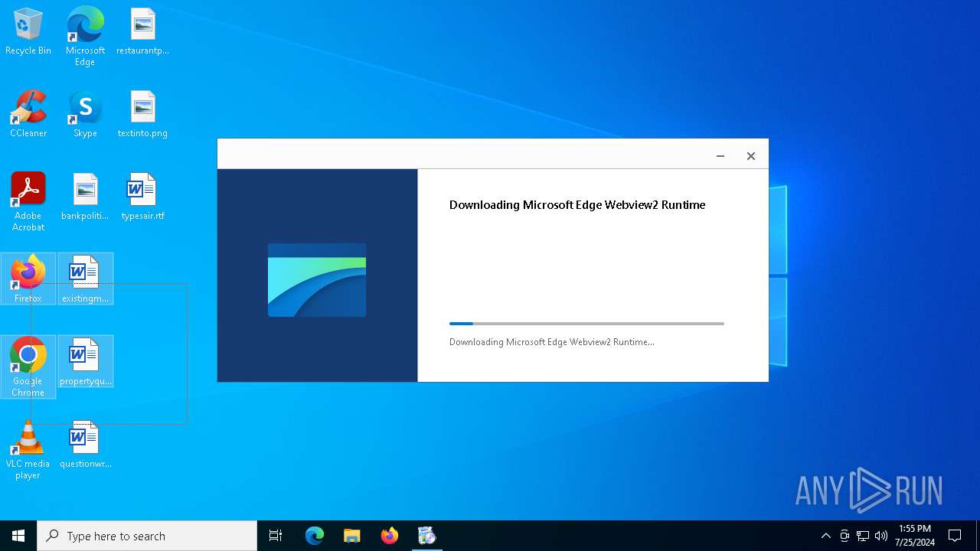Select the VLC media player shortcut
This screenshot has width=980, height=551.
pos(28,450)
